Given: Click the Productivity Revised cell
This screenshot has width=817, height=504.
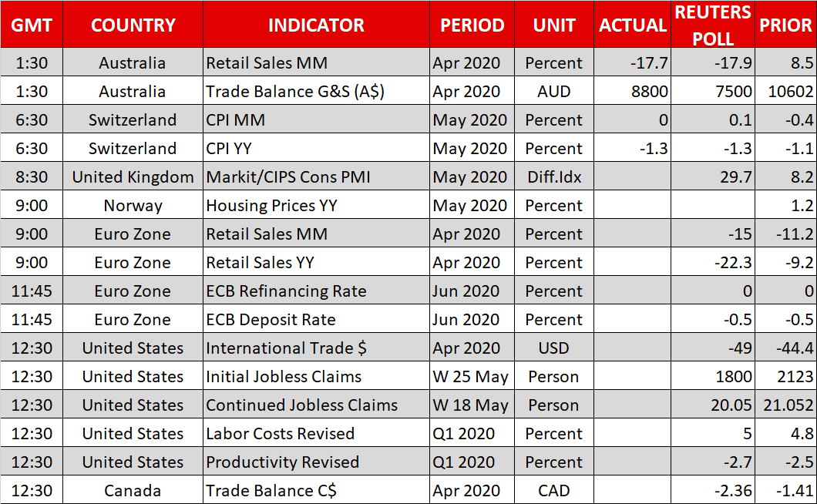Looking at the screenshot, I should click(282, 462).
